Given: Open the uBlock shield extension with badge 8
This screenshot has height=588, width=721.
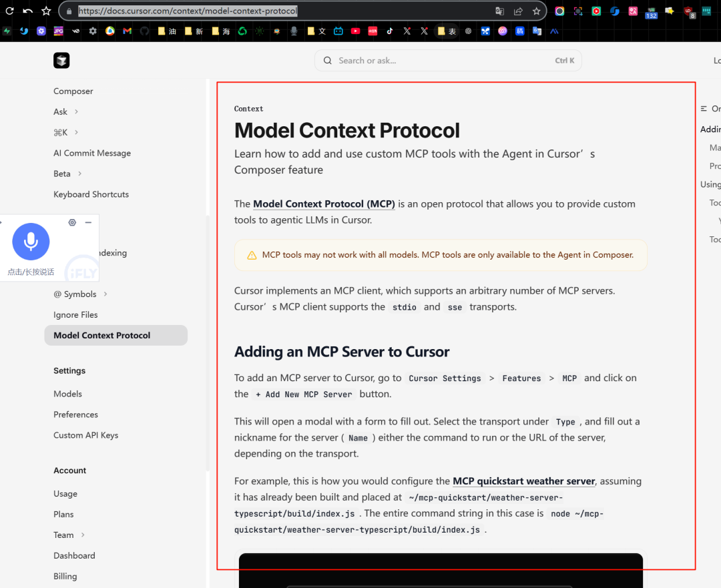Looking at the screenshot, I should 689,12.
